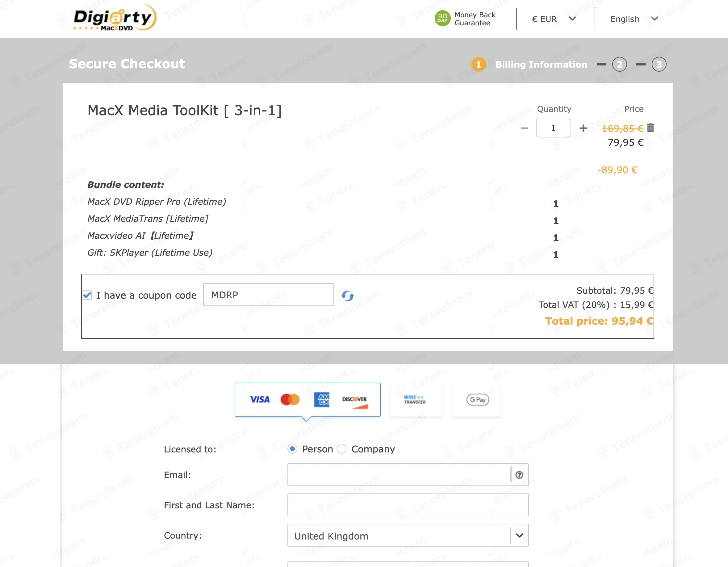Image resolution: width=728 pixels, height=567 pixels.
Task: Remove product with trash icon
Action: 650,128
